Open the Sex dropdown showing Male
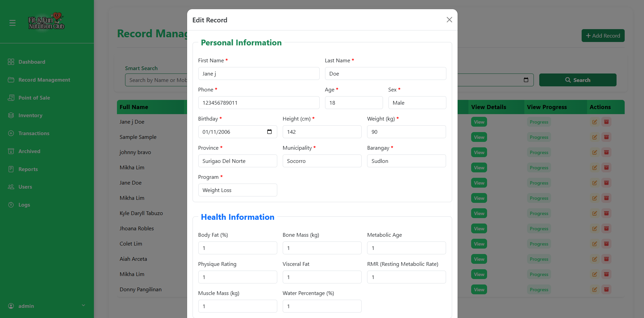Viewport: 644px width, 318px height. click(417, 103)
